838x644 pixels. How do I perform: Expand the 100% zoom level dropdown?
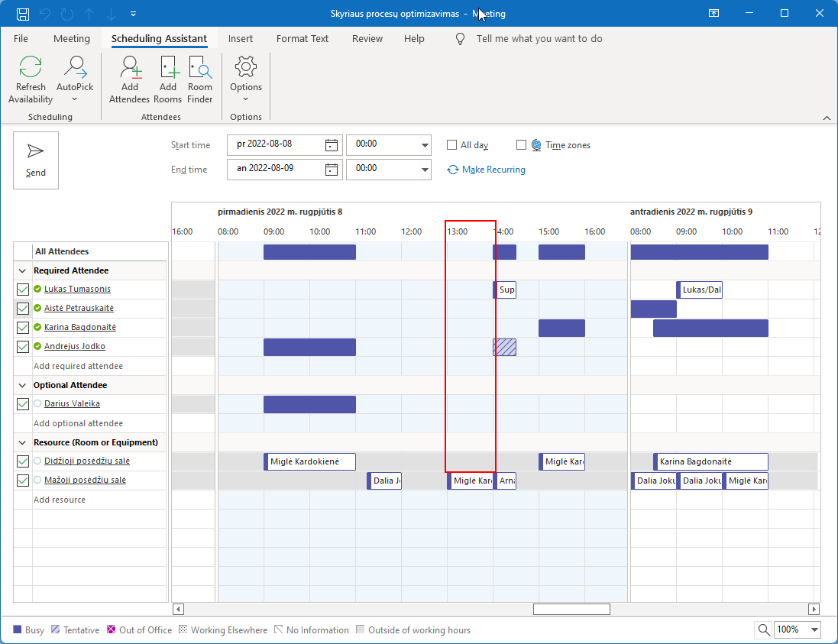pos(814,629)
